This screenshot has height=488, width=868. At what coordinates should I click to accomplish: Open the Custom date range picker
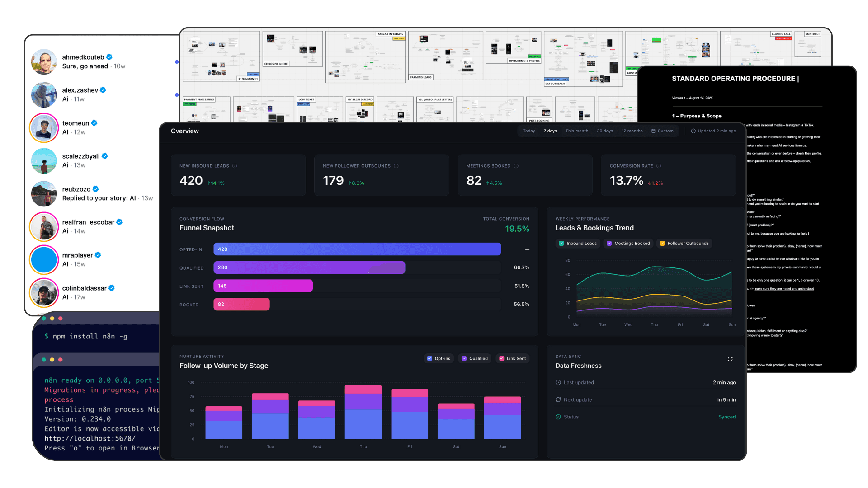pos(662,131)
